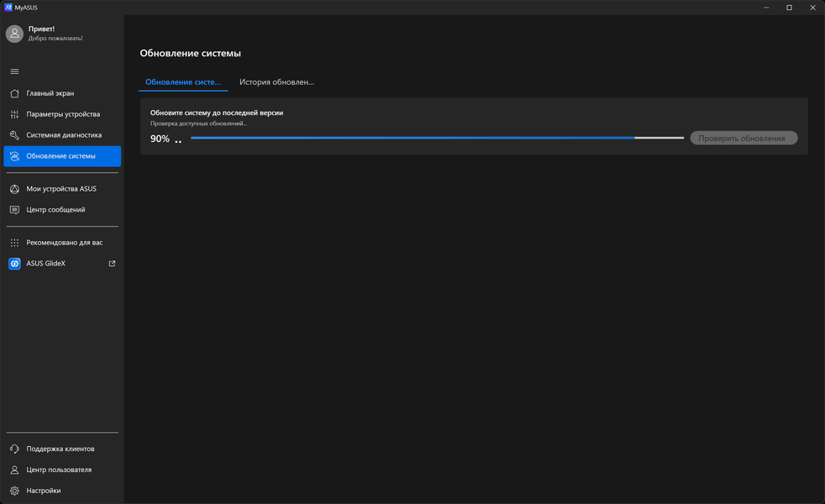Click the Рекомендовано для вас grid icon
The width and height of the screenshot is (825, 504).
point(15,243)
